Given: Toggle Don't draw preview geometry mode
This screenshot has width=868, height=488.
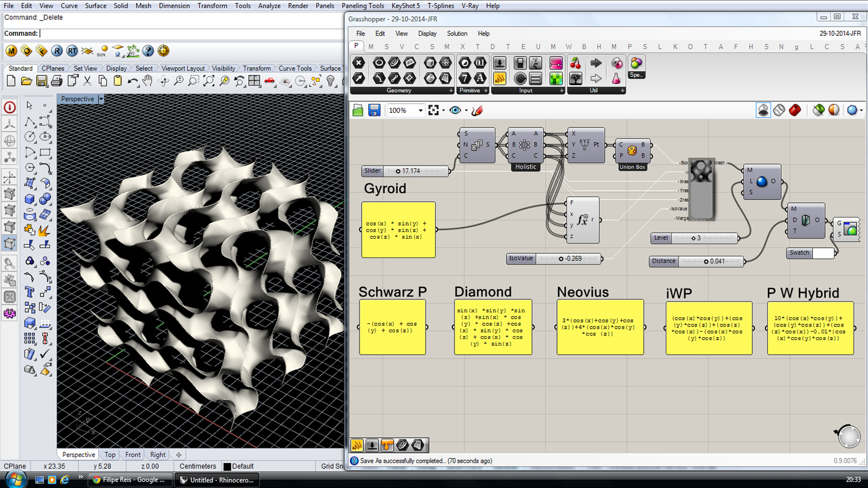Looking at the screenshot, I should click(x=763, y=110).
